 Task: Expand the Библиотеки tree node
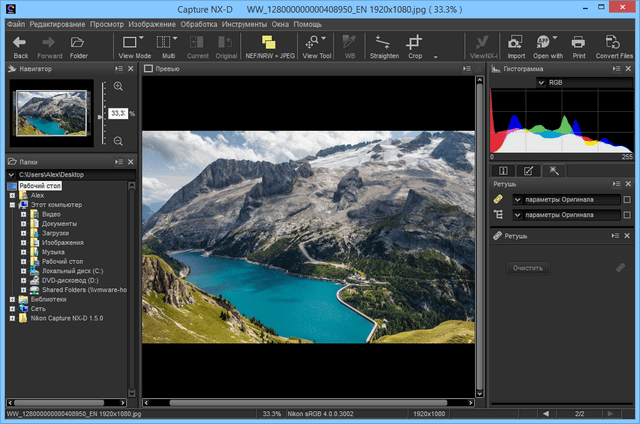(x=12, y=299)
